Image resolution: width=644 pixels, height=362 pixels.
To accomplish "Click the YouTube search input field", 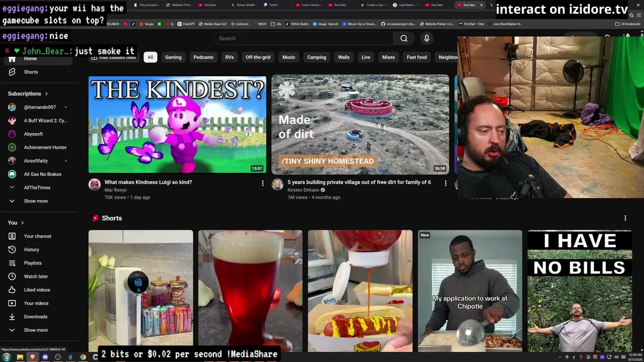I will (303, 38).
